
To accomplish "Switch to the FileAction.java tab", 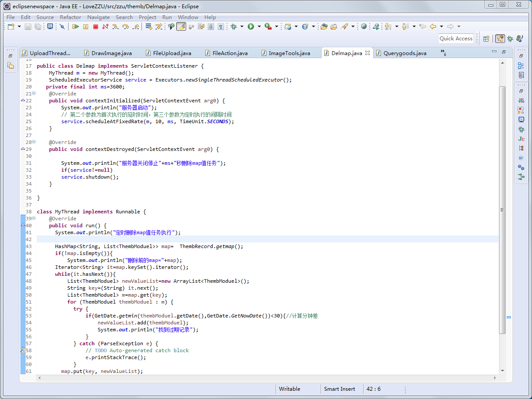I will coord(226,53).
